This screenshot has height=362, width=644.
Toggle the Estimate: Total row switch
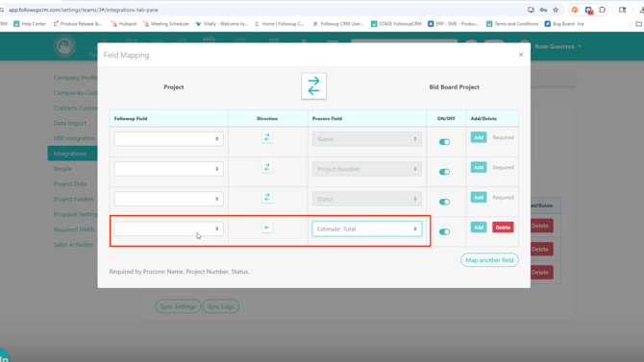(x=444, y=232)
